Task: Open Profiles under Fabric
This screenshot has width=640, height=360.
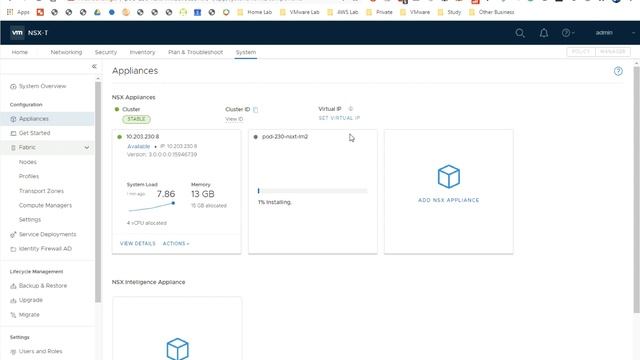Action: pos(29,176)
